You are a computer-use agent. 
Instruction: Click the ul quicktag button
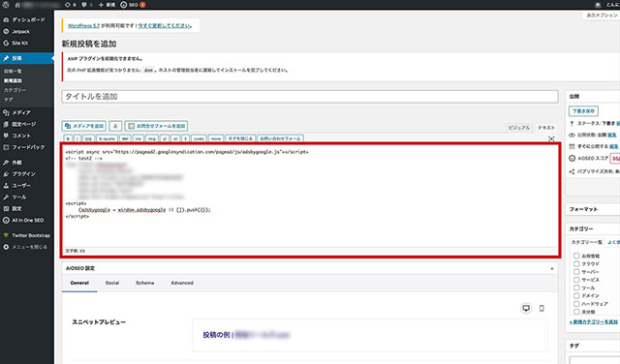[x=165, y=138]
